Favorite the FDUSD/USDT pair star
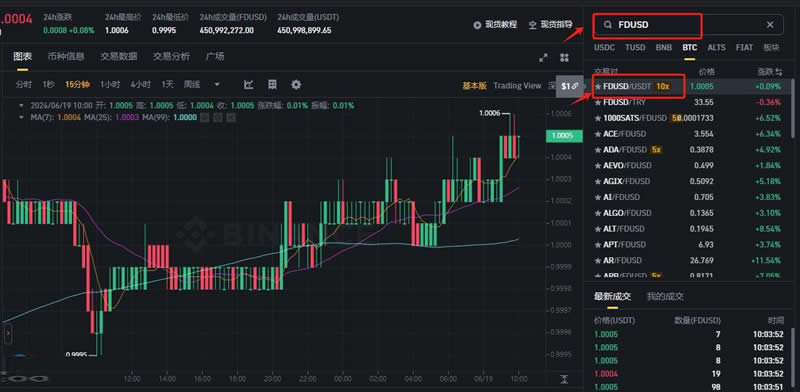Image resolution: width=800 pixels, height=392 pixels. [598, 86]
